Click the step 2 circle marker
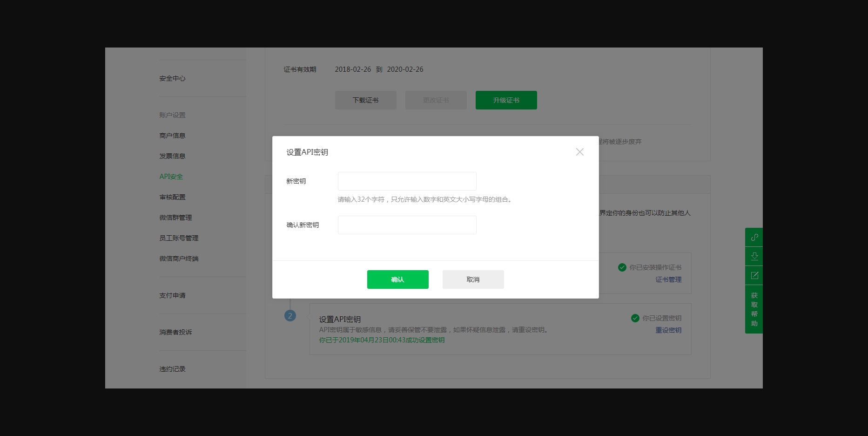This screenshot has width=868, height=436. tap(290, 316)
